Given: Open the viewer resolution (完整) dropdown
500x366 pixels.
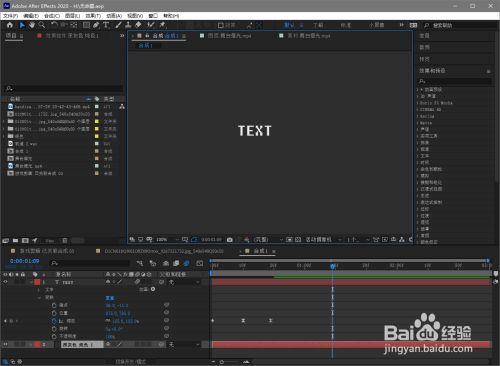Looking at the screenshot, I should click(x=269, y=240).
